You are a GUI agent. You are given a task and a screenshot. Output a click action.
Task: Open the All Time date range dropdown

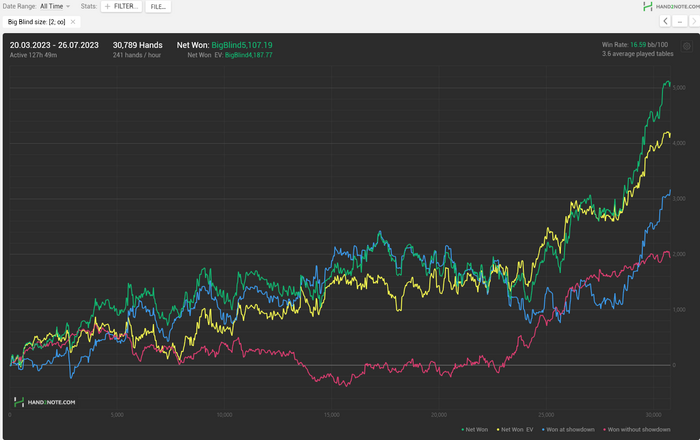tap(55, 6)
